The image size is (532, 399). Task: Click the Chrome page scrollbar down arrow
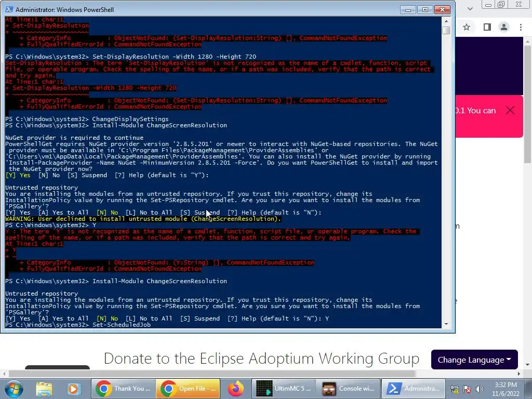pyautogui.click(x=528, y=365)
